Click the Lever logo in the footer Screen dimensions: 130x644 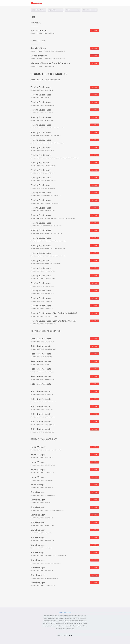[71, 635]
